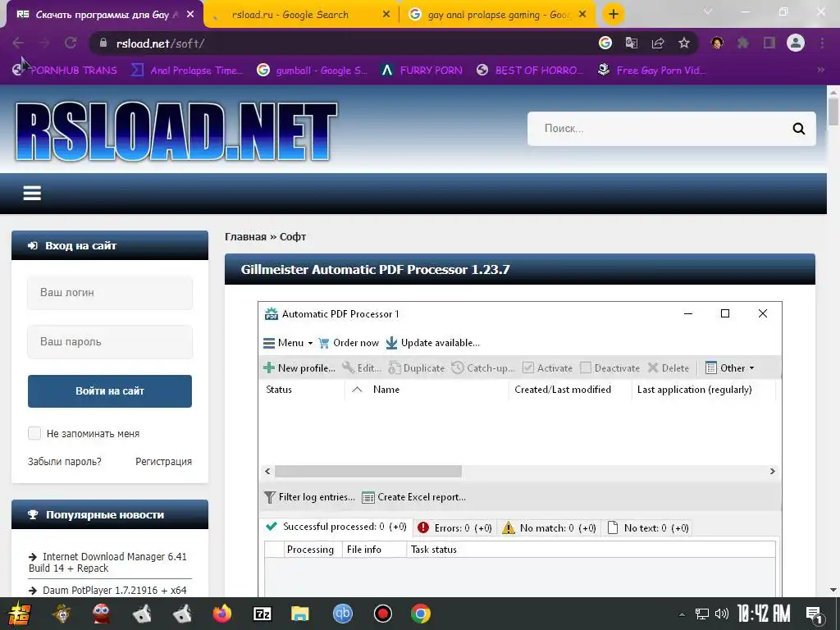The image size is (840, 630).
Task: Open the translate page icon
Action: tap(632, 43)
